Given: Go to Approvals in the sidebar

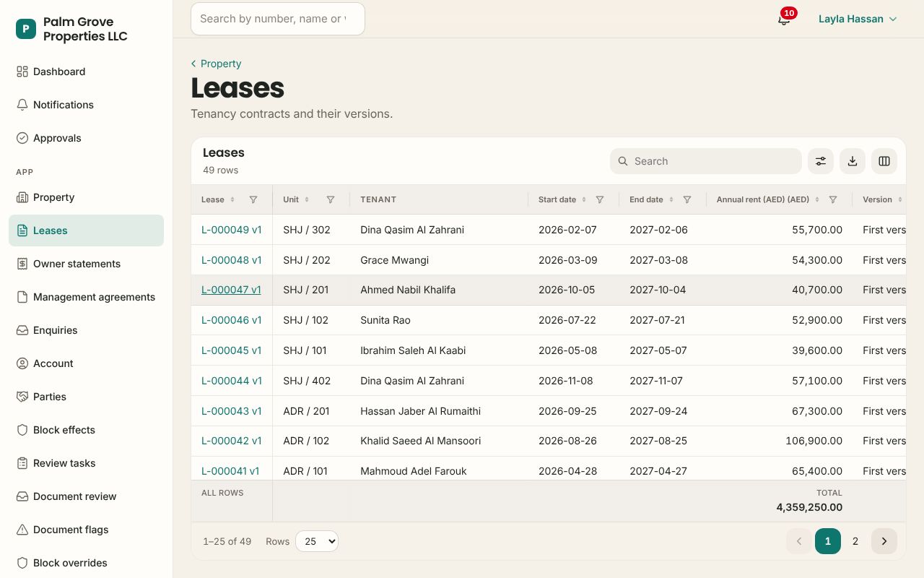Looking at the screenshot, I should click(87, 138).
